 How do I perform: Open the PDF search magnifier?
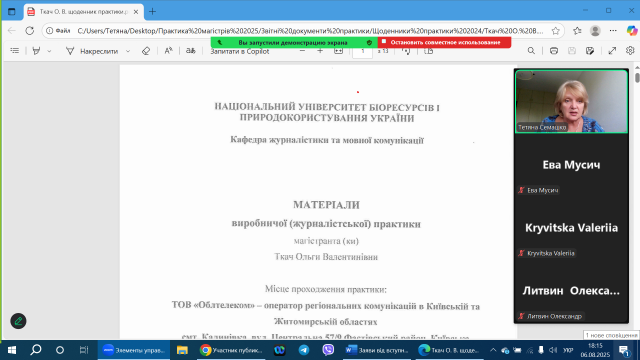pyautogui.click(x=531, y=51)
